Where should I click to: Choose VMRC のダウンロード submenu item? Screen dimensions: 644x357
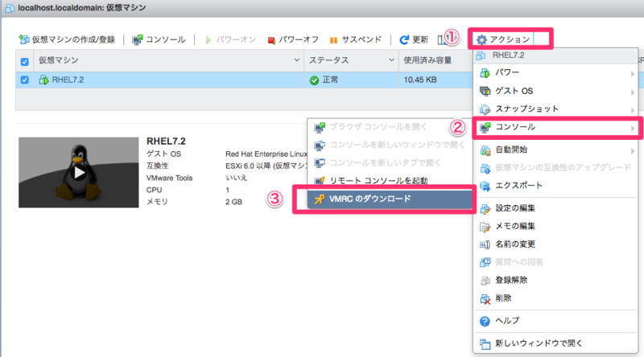pyautogui.click(x=390, y=199)
